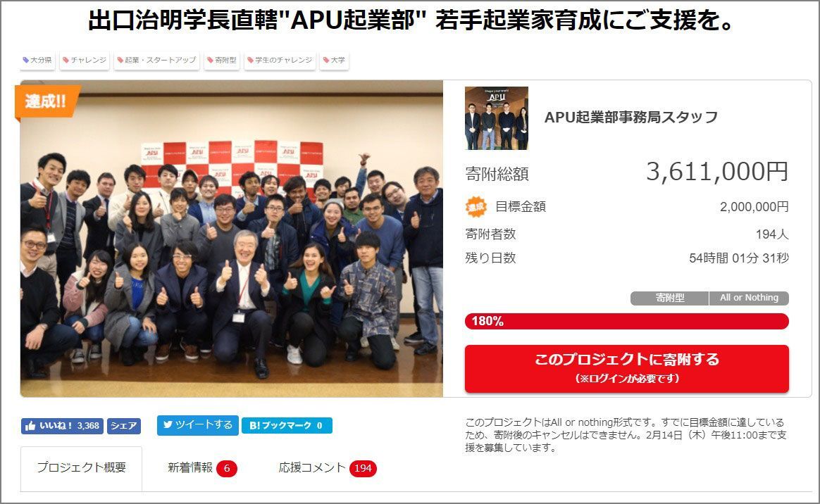Select the チャレンジ tag
Image resolution: width=820 pixels, height=504 pixels.
[x=85, y=60]
